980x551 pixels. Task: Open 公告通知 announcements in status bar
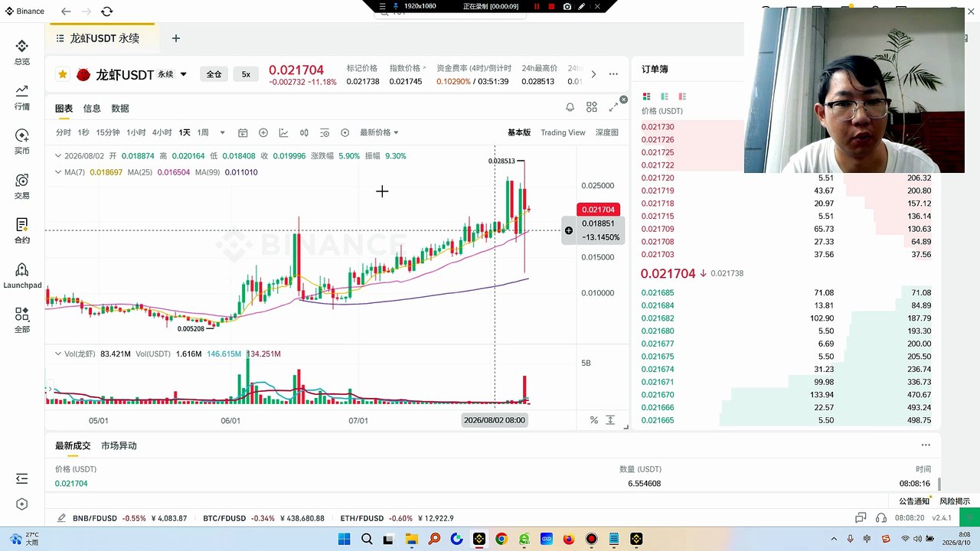pyautogui.click(x=914, y=501)
